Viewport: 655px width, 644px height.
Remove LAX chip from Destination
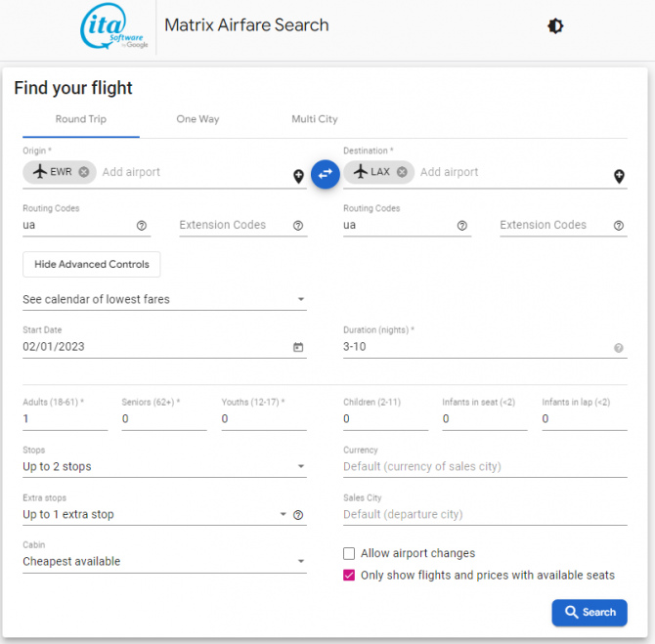(x=402, y=172)
